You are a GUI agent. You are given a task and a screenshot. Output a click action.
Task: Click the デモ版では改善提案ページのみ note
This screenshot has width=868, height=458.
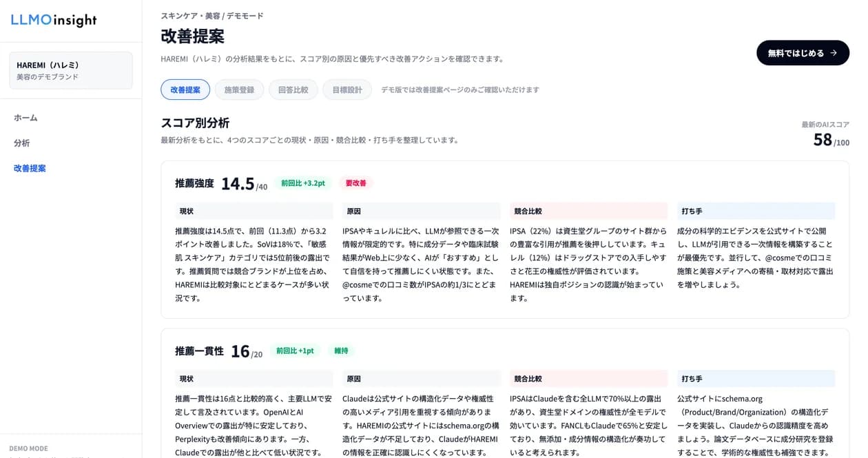pos(460,90)
